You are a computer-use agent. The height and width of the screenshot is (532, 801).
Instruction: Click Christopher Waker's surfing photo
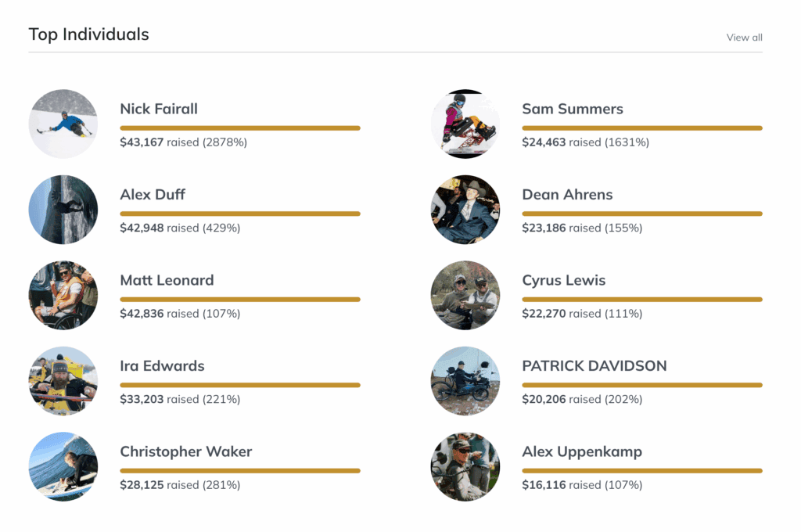(x=63, y=466)
